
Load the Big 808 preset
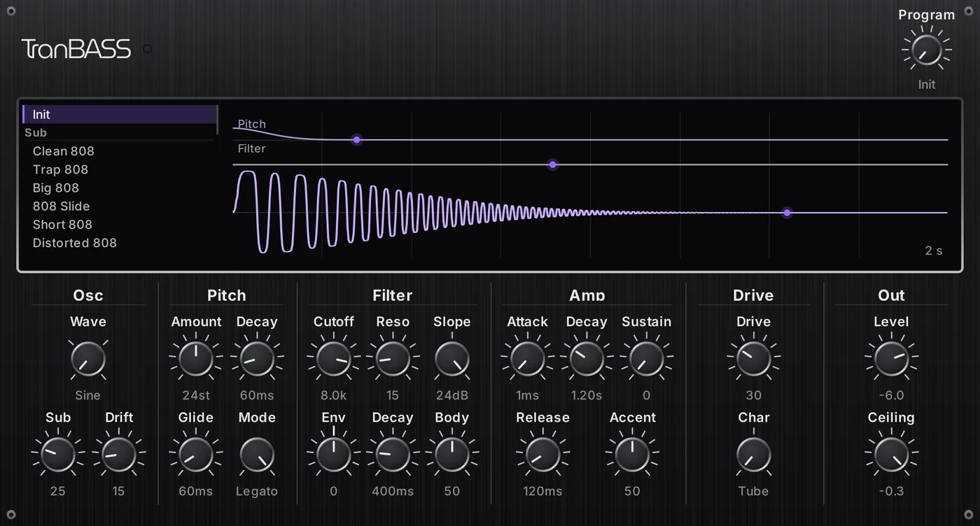pos(120,187)
